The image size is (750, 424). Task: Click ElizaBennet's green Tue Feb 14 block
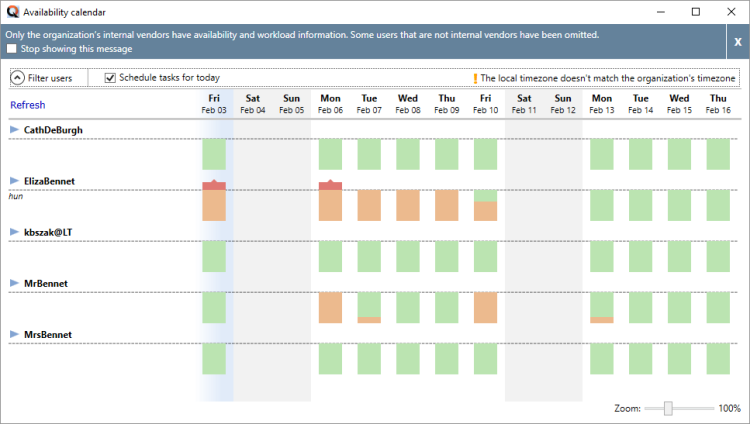point(640,205)
